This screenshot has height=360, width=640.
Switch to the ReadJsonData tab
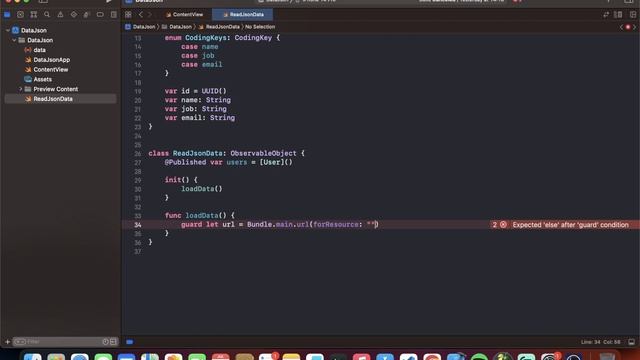point(243,15)
